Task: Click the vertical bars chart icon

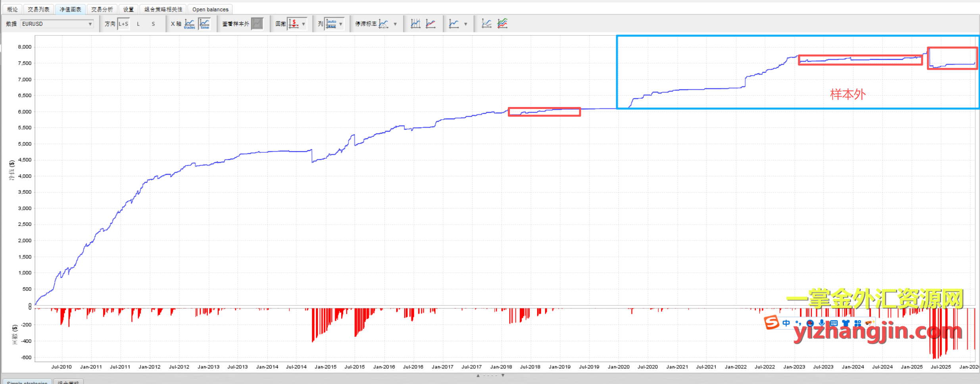Action: click(415, 24)
